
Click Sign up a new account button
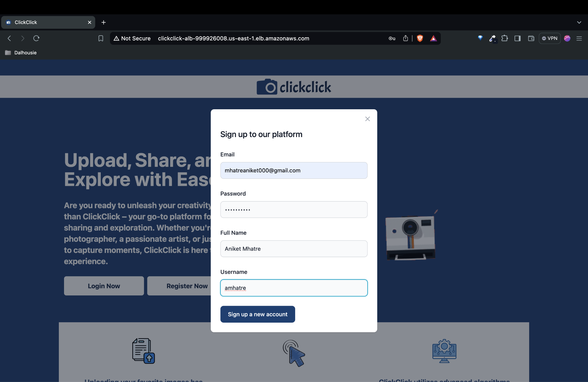tap(258, 314)
